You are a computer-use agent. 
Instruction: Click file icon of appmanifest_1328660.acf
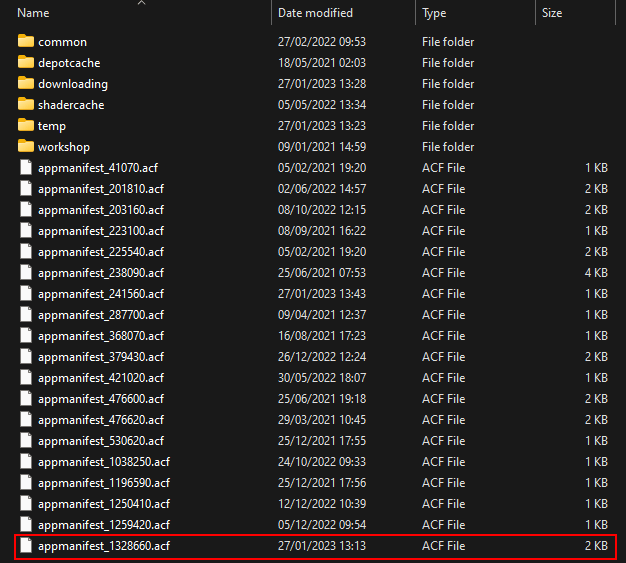tap(26, 545)
